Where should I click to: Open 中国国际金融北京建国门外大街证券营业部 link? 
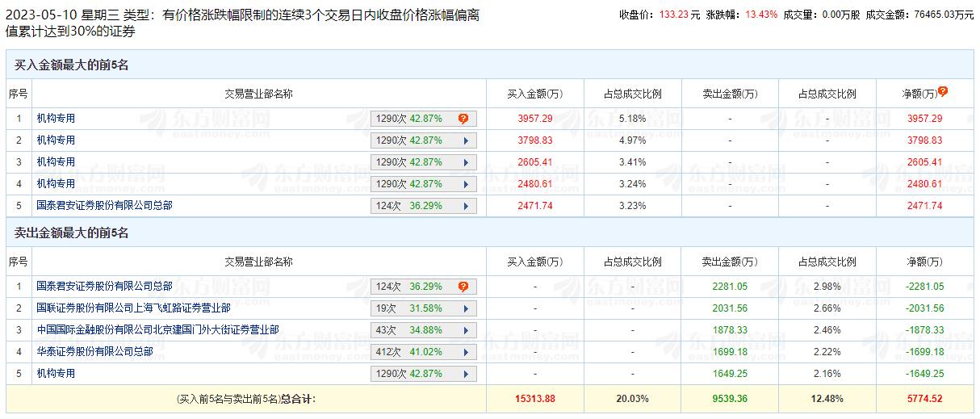157,330
